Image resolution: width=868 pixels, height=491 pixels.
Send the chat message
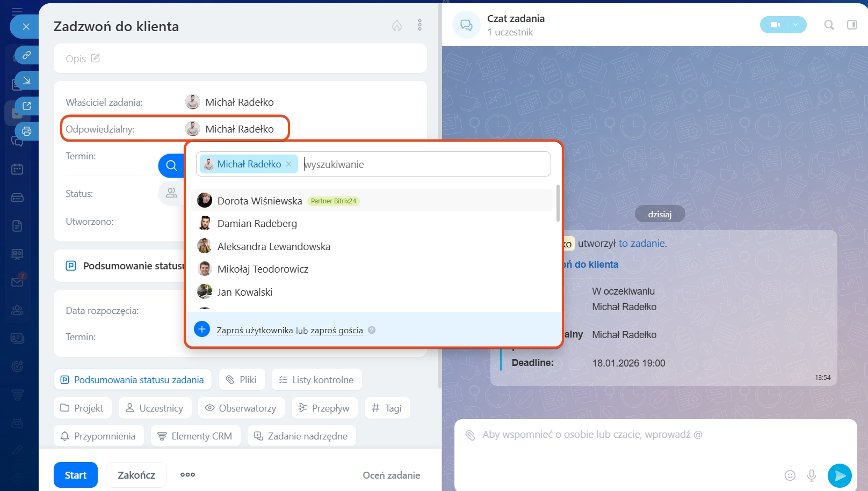point(840,475)
